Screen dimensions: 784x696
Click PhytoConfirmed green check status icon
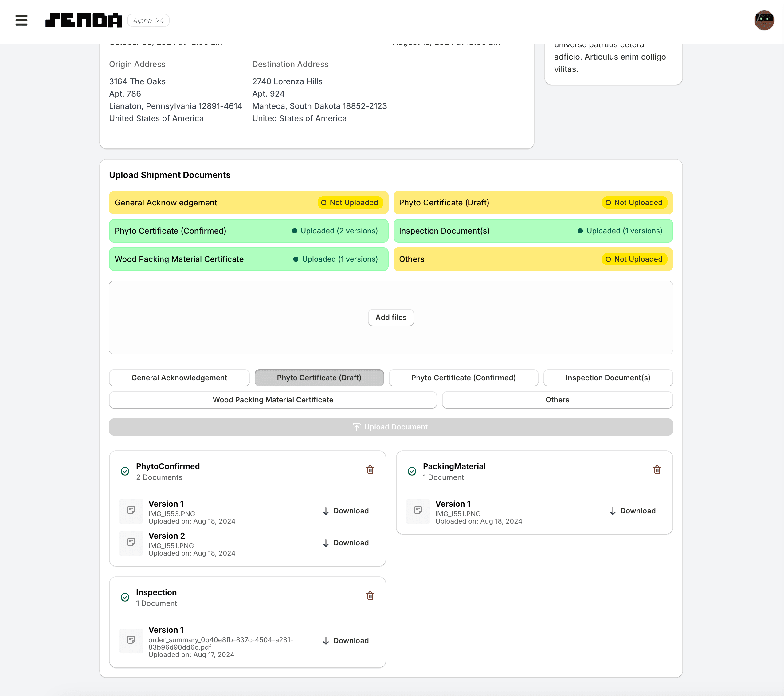125,471
